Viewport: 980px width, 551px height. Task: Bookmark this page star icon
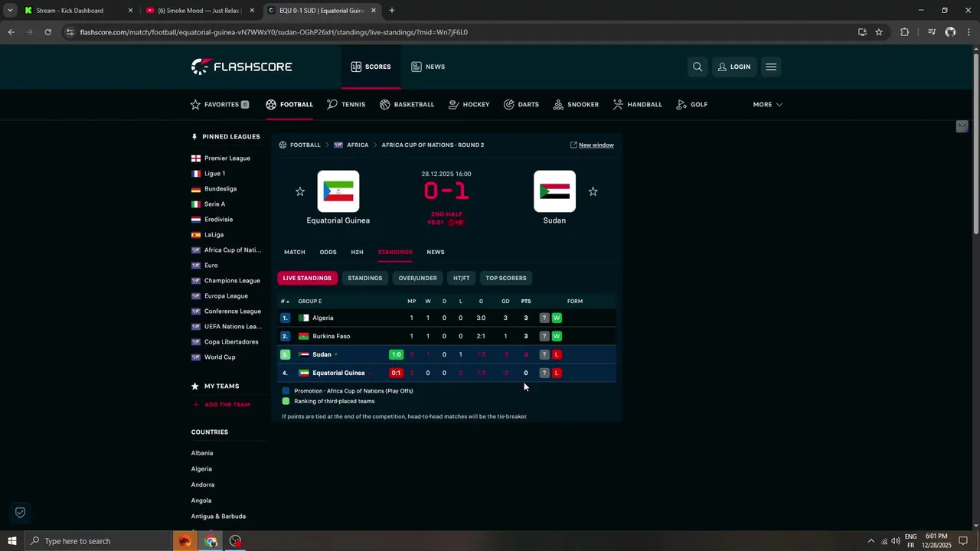(879, 32)
